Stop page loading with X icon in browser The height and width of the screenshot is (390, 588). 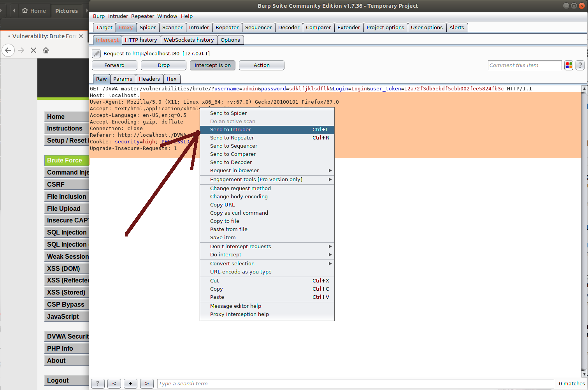(33, 50)
